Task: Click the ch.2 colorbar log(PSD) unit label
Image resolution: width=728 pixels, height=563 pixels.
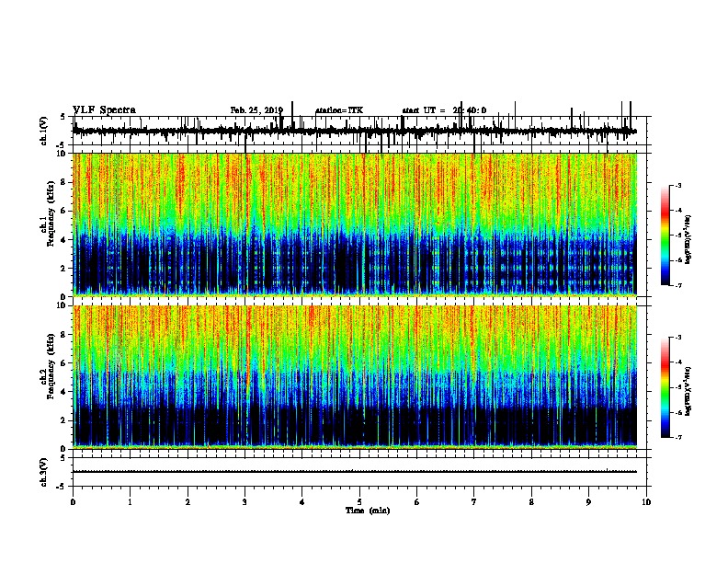Action: click(x=688, y=391)
